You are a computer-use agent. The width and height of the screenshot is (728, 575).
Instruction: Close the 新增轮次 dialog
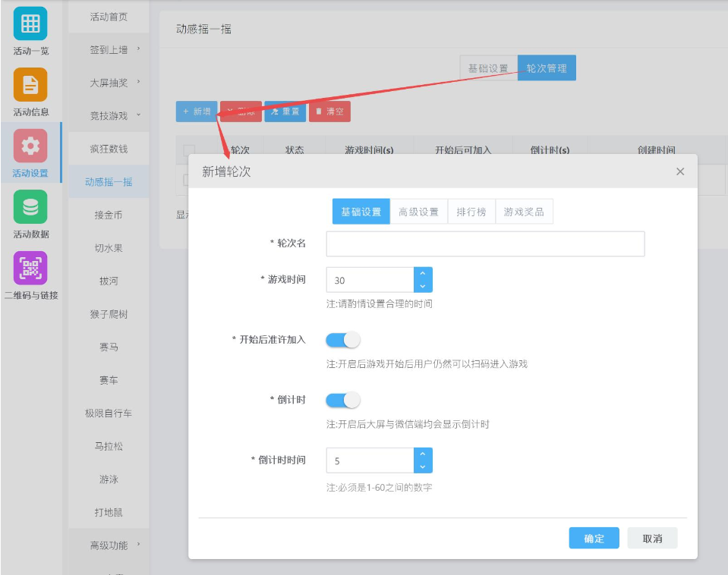680,171
